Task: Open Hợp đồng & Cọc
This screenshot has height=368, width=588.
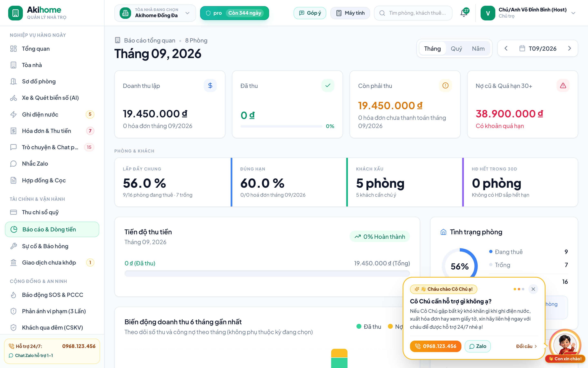Action: (x=52, y=180)
